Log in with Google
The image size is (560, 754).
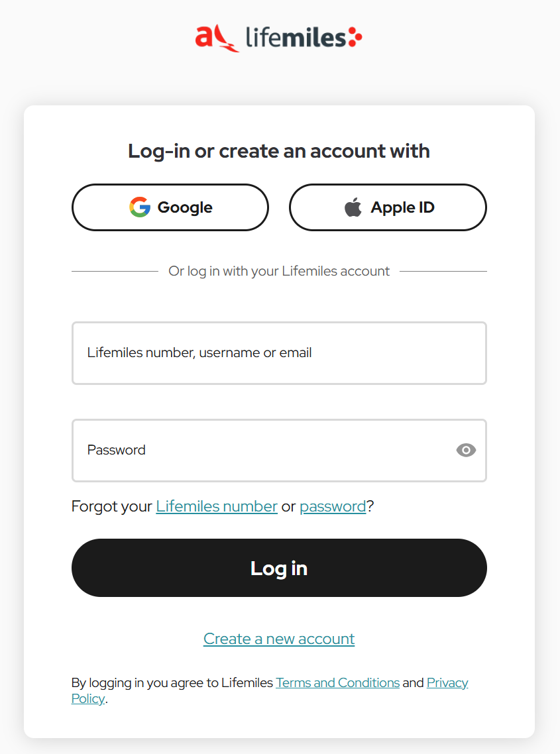click(170, 207)
